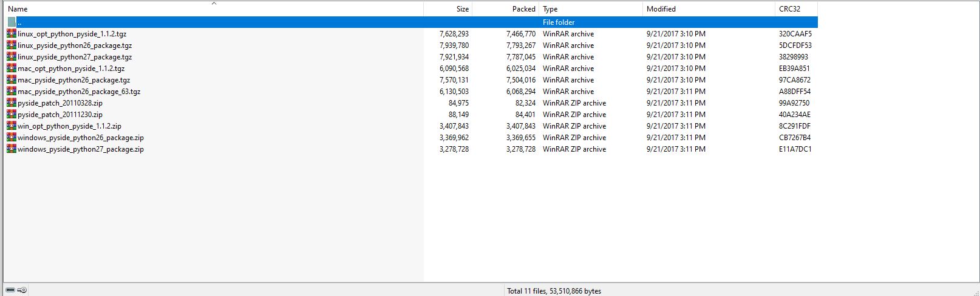
Task: Click the archive icon of windows_pyside_python26_package.zip
Action: (x=12, y=138)
